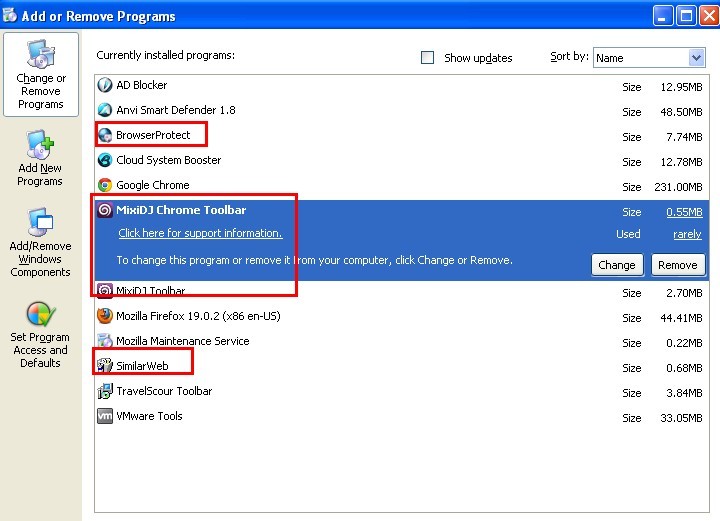Image resolution: width=720 pixels, height=521 pixels.
Task: Enable the Show updates checkbox
Action: (x=428, y=57)
